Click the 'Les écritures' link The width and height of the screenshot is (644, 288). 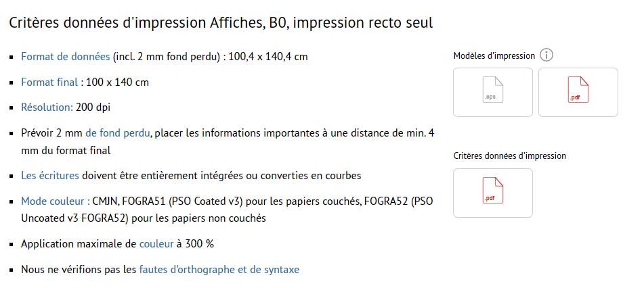pos(50,176)
